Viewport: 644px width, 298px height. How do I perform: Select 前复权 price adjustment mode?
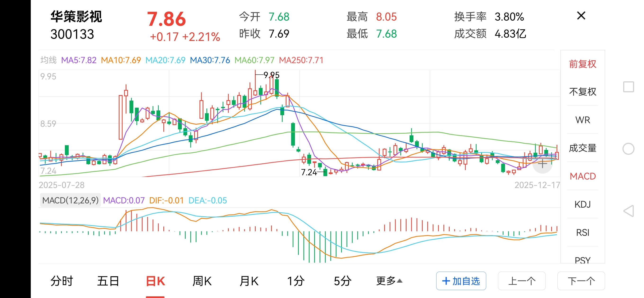582,64
